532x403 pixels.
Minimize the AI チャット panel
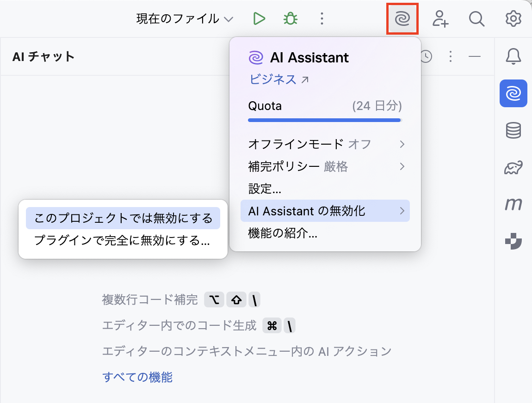[x=475, y=56]
